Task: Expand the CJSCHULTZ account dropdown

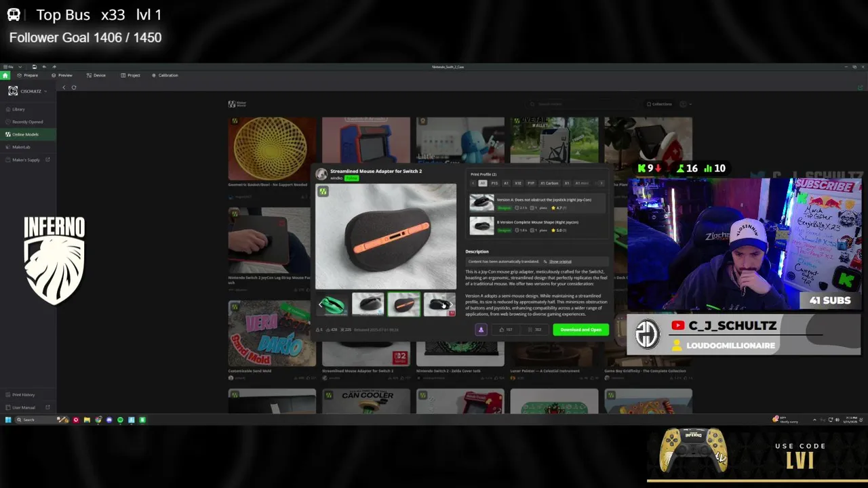Action: point(45,91)
